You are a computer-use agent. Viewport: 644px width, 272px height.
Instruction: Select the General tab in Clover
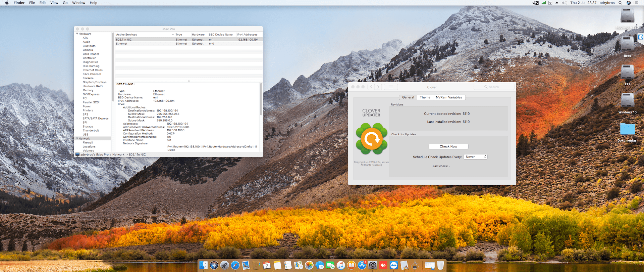coord(408,97)
